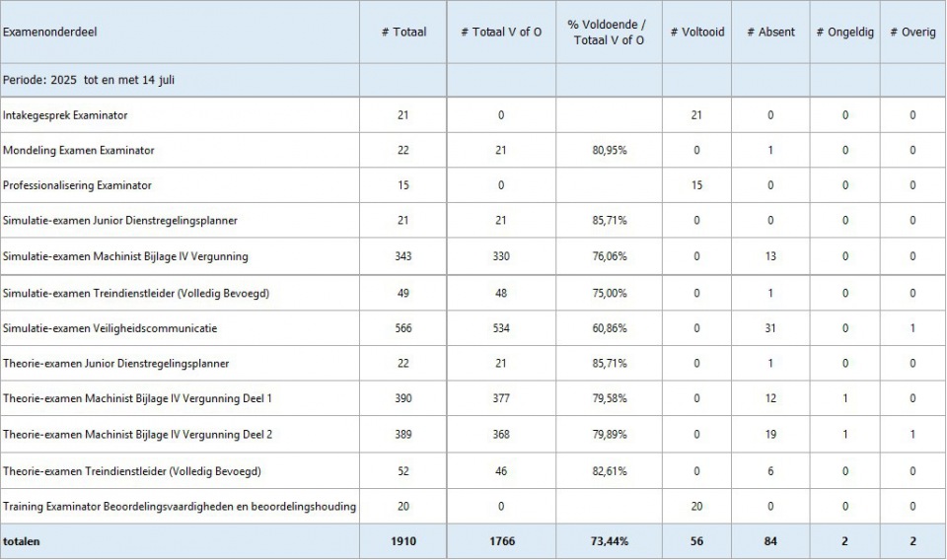Click the Totaal value 390

[x=403, y=398]
